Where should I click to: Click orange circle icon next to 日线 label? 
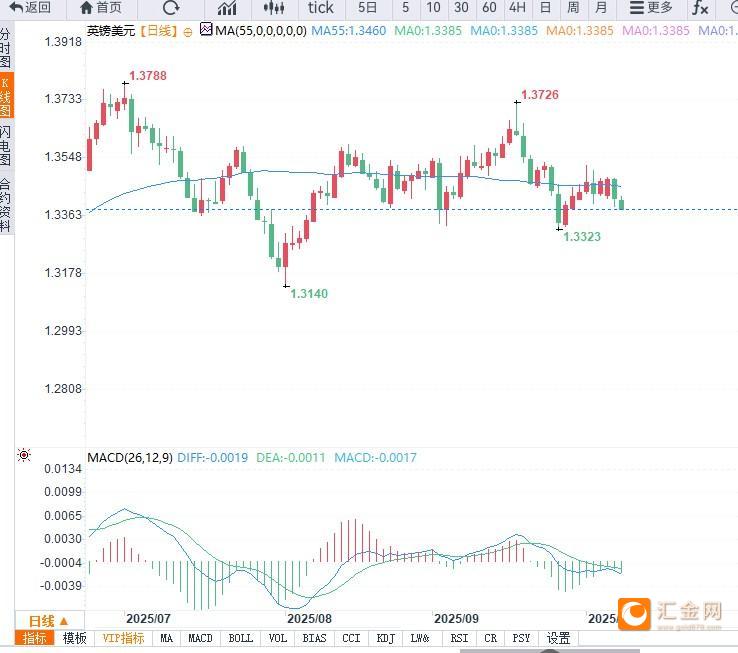tap(187, 32)
